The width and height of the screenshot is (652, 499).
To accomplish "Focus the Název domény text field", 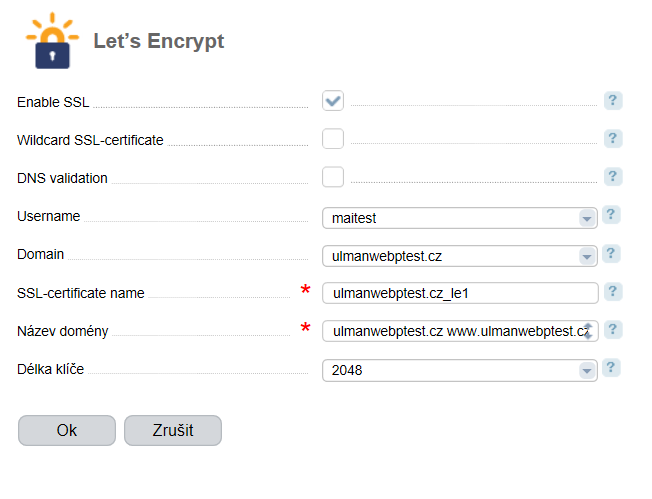I will tap(460, 331).
